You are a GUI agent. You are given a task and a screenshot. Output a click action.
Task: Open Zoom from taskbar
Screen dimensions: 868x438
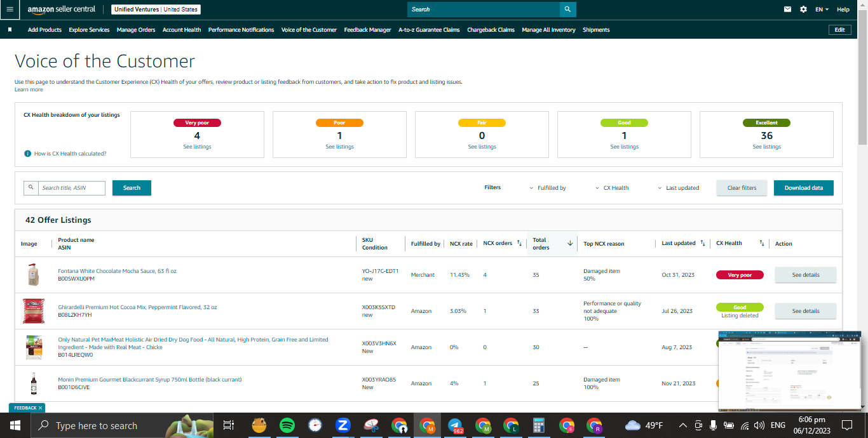[343, 425]
